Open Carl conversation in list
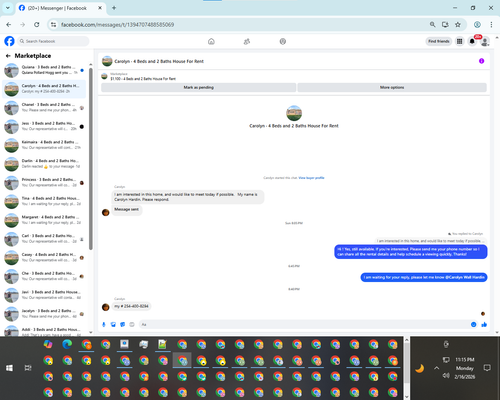The height and width of the screenshot is (400, 500). click(x=44, y=239)
